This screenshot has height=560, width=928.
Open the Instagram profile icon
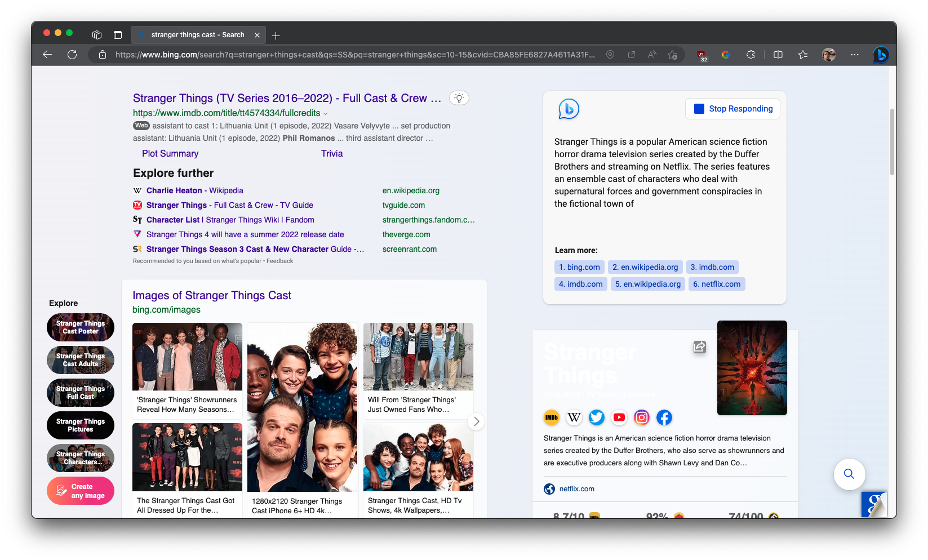click(642, 417)
